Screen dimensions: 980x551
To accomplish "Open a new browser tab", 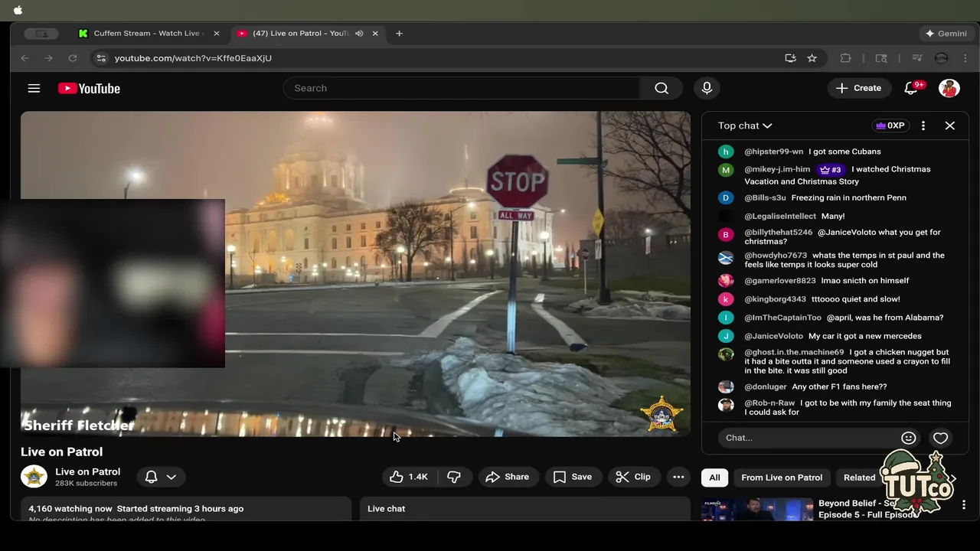I will (x=400, y=34).
